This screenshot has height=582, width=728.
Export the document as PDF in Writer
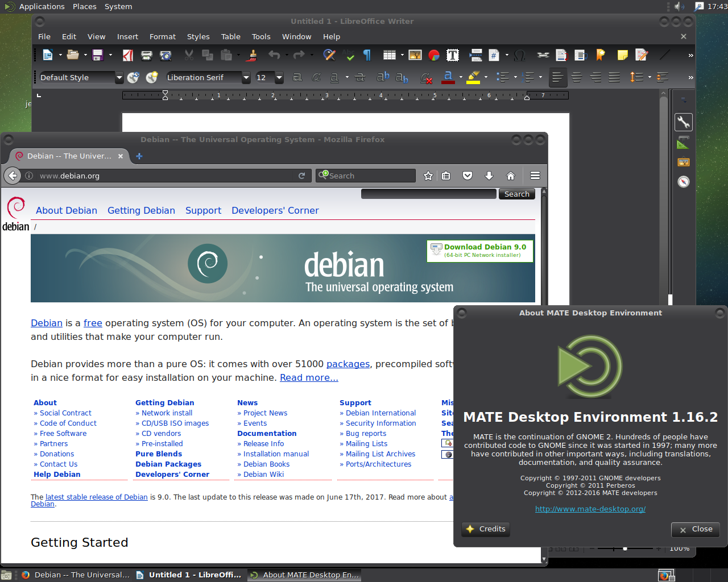(x=128, y=55)
